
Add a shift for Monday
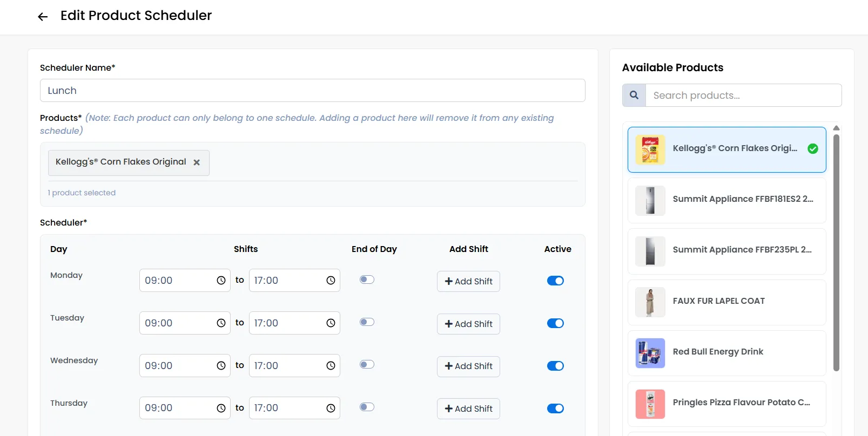(468, 281)
